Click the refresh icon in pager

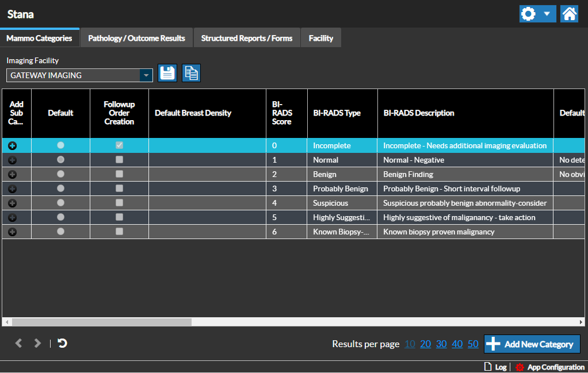tap(63, 343)
